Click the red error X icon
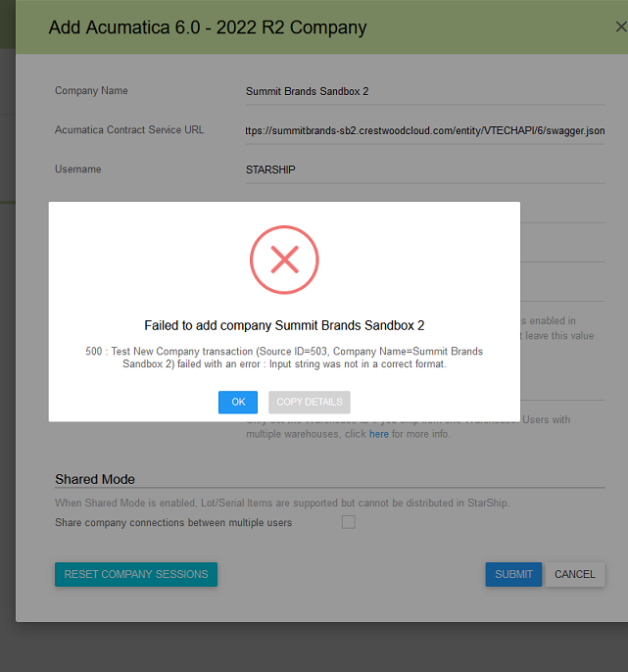The height and width of the screenshot is (672, 628). coord(284,260)
